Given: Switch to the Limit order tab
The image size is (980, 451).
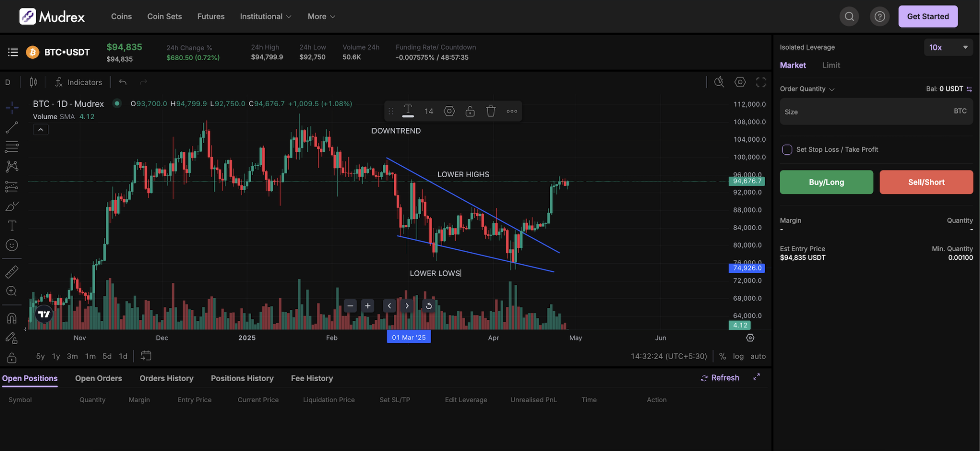Looking at the screenshot, I should 831,65.
